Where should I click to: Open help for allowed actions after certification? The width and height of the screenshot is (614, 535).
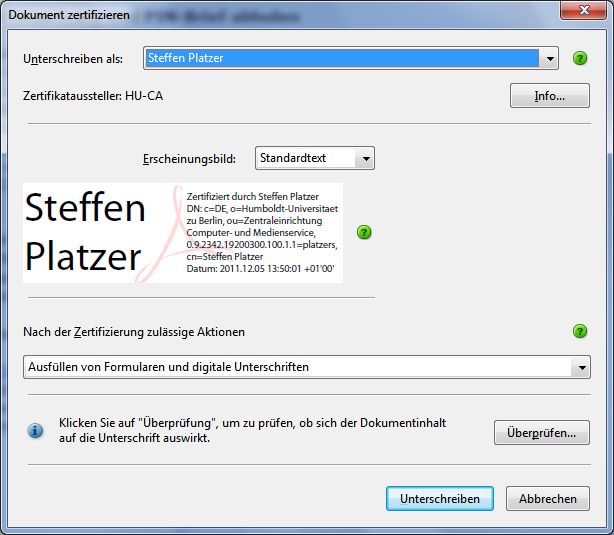[580, 331]
